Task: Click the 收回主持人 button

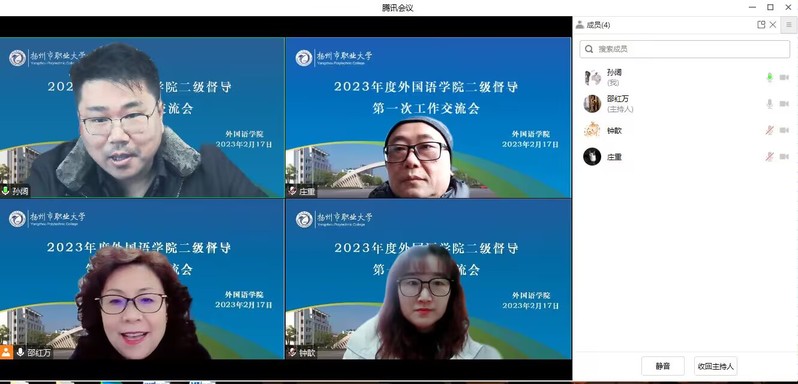Action: 716,366
